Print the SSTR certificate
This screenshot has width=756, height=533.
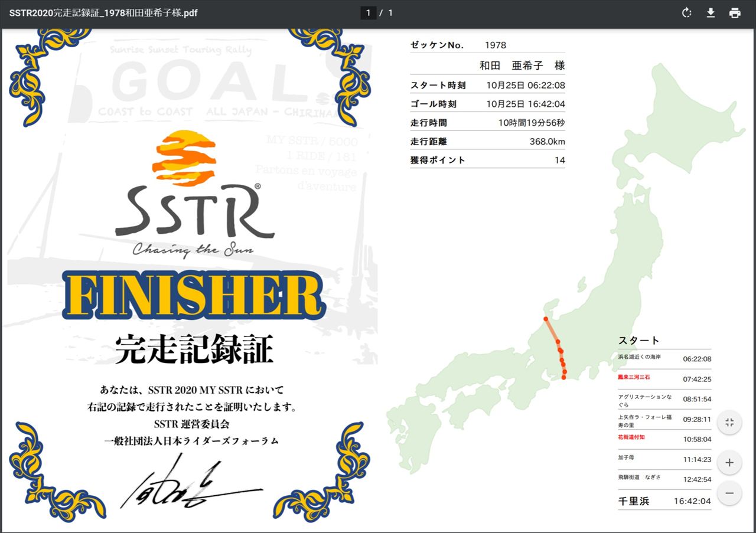(x=735, y=13)
